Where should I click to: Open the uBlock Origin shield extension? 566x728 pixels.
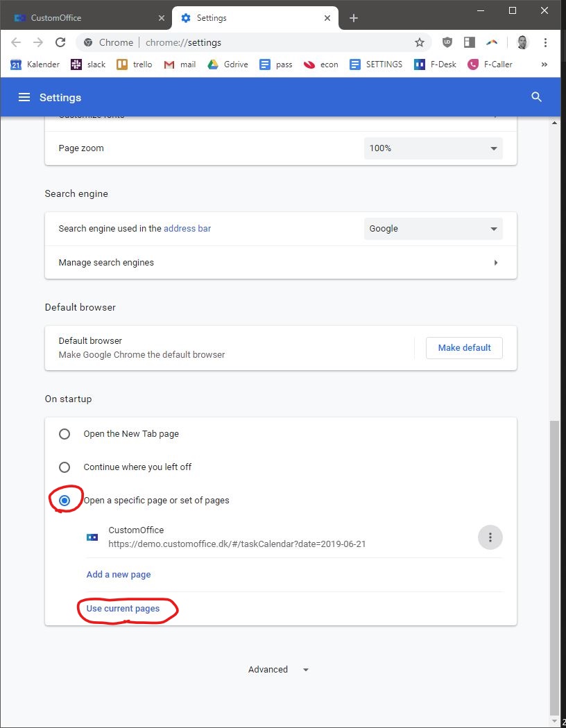447,42
